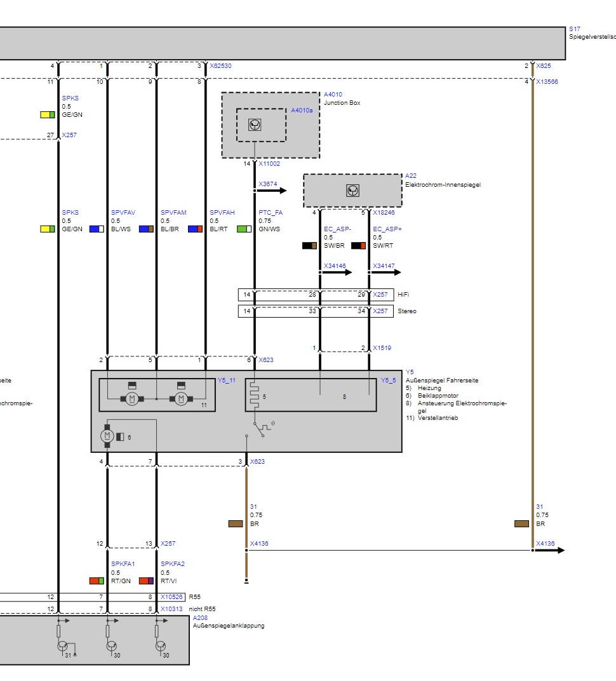Click the green-white GN/WS wire color swatch
The height and width of the screenshot is (681, 616).
coord(244,229)
